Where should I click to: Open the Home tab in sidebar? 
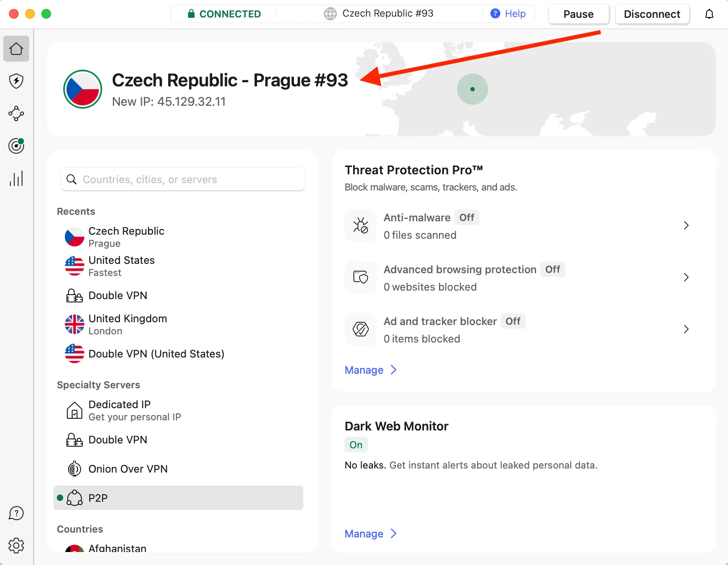(x=16, y=49)
